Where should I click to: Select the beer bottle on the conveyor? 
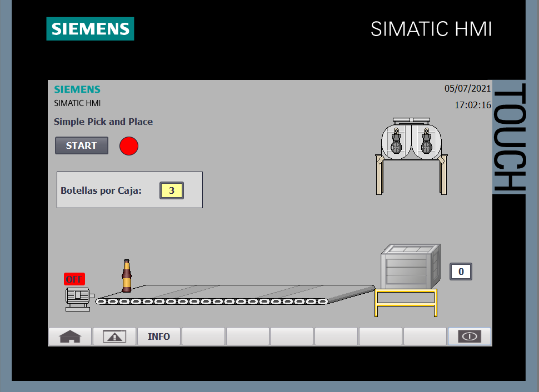127,276
